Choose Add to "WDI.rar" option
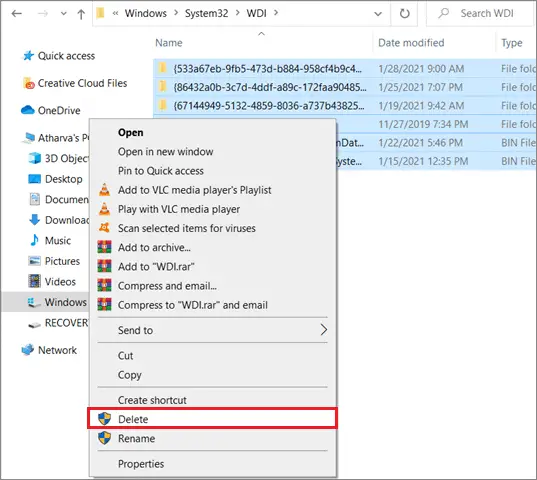 (156, 267)
